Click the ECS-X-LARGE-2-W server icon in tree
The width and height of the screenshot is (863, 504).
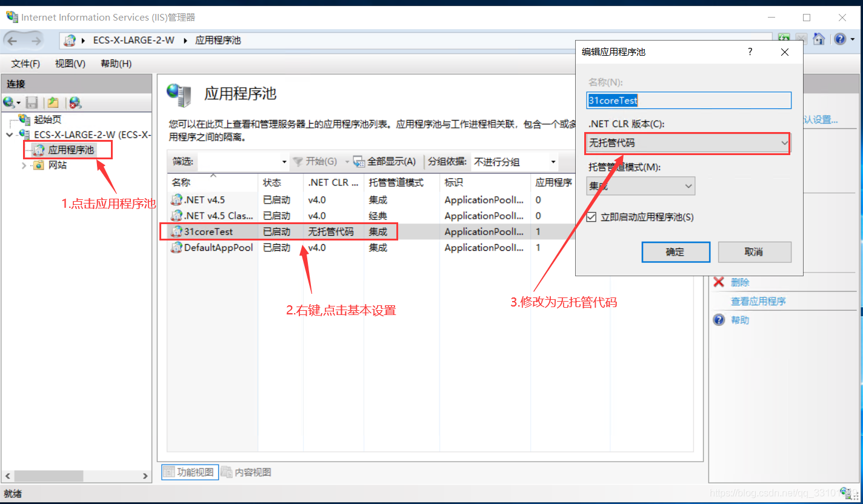click(x=25, y=134)
